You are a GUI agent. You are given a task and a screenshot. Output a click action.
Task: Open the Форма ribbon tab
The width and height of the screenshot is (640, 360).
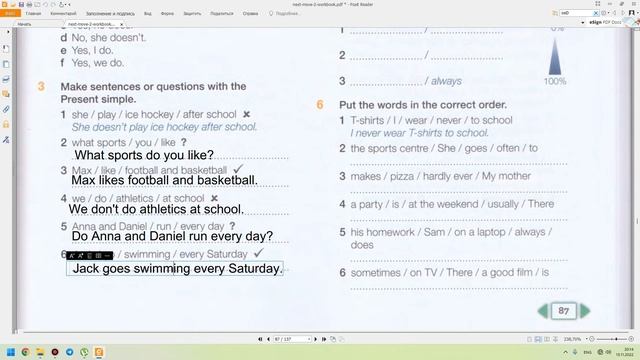pos(167,13)
